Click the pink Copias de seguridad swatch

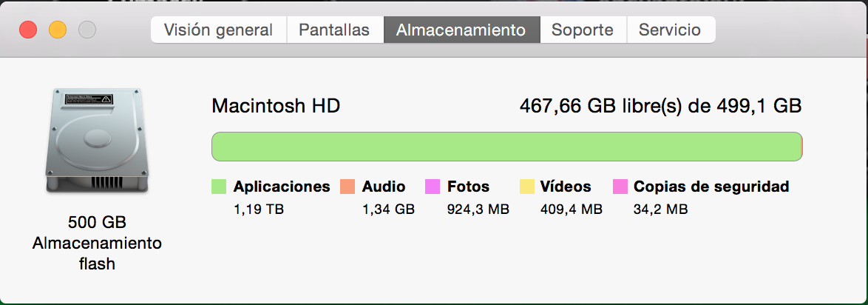(x=620, y=187)
